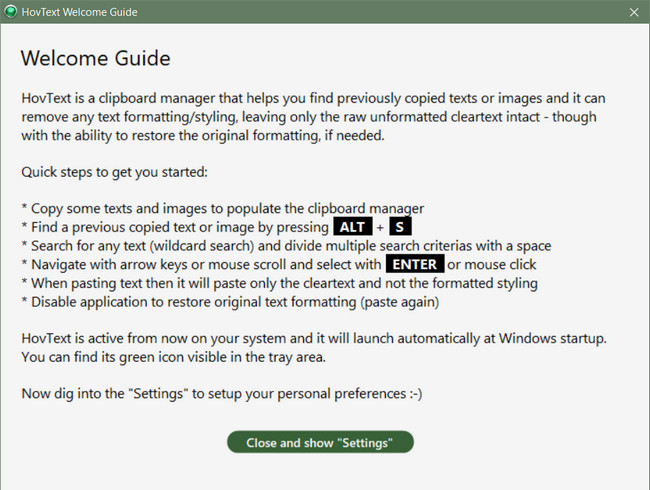Click the "Welcome Guide" heading
Screen dimensions: 650x490
pyautogui.click(x=96, y=58)
